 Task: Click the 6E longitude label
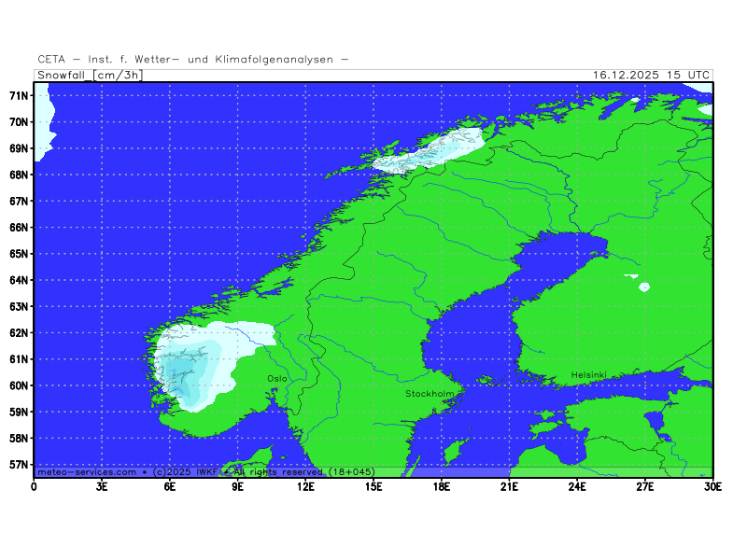coord(170,485)
